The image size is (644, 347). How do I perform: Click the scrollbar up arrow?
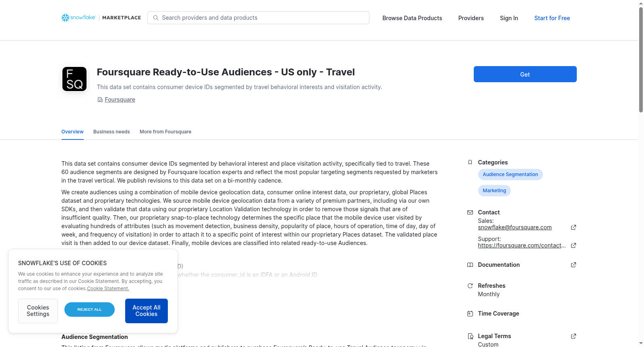click(641, 3)
